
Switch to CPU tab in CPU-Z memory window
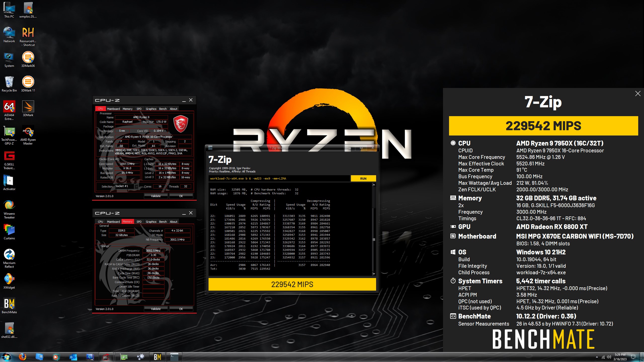pyautogui.click(x=100, y=222)
